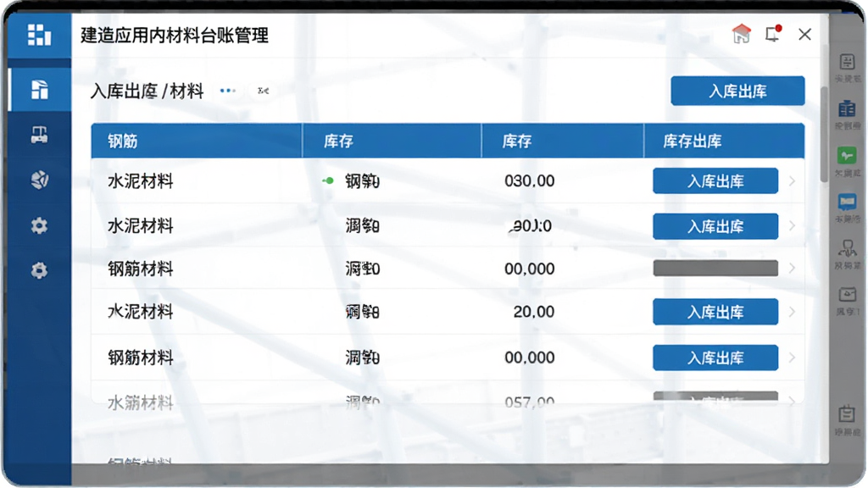
Task: Click 入库出库 in the 20,00 row
Action: coord(715,312)
